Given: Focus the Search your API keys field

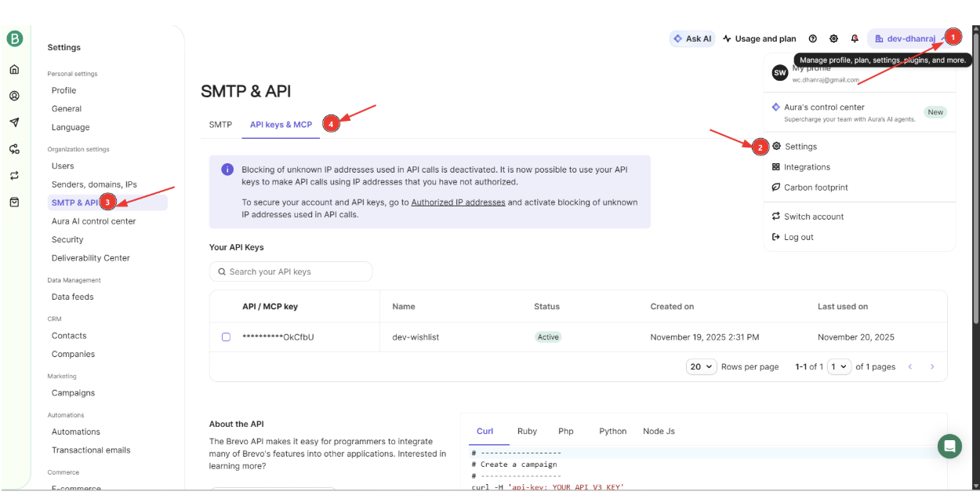Looking at the screenshot, I should click(x=291, y=271).
